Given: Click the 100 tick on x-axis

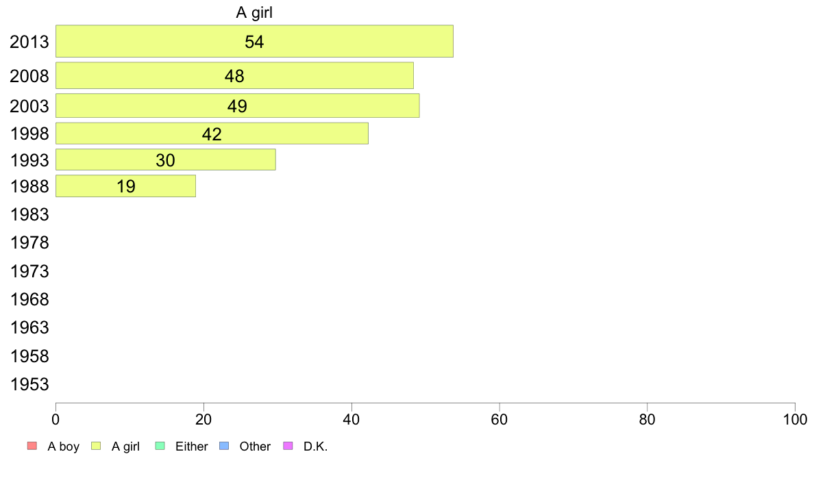Looking at the screenshot, I should pyautogui.click(x=795, y=419).
